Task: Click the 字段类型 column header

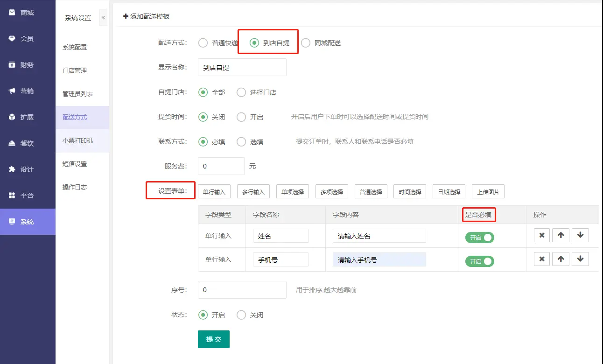Action: (218, 215)
